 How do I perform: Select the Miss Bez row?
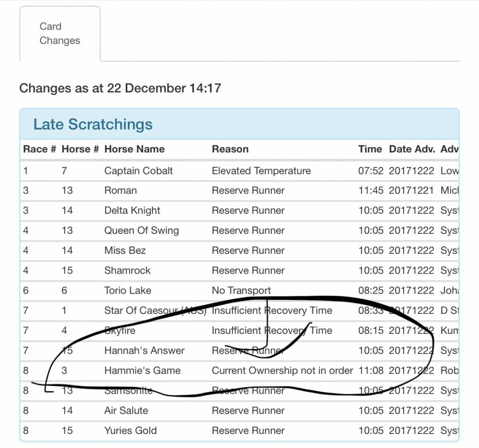[x=125, y=250]
